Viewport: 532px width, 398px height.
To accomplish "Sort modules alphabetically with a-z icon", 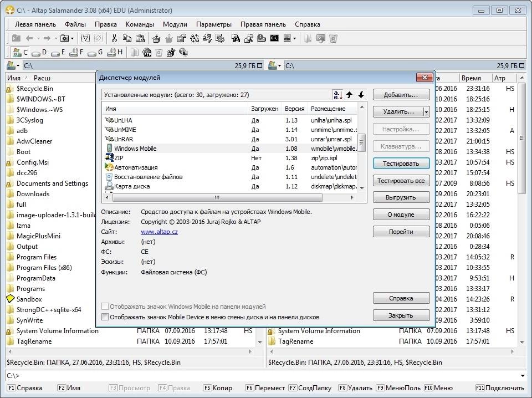I will click(338, 95).
